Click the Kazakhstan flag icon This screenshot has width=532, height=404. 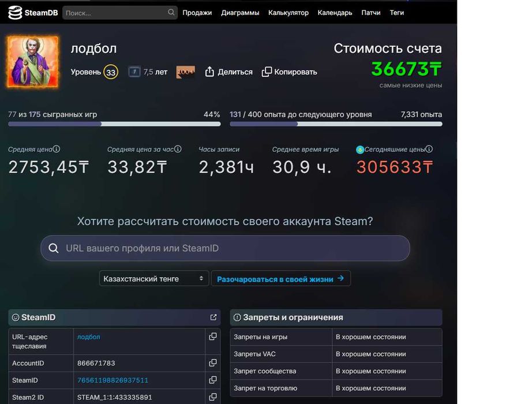click(x=360, y=149)
